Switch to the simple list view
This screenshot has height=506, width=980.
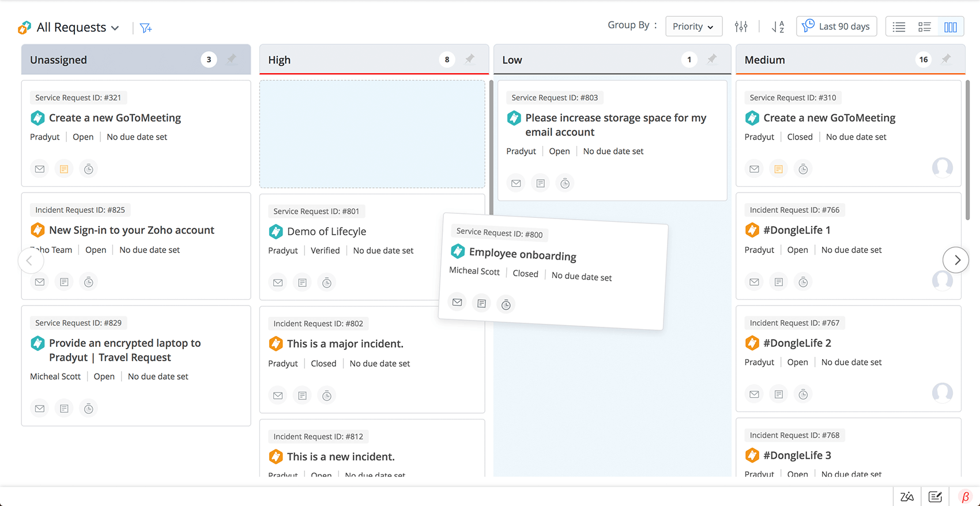click(899, 27)
